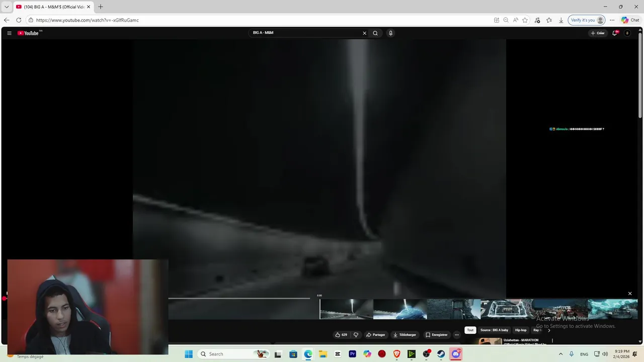The width and height of the screenshot is (644, 362).
Task: Select the Tout filter chip
Action: [x=470, y=330]
